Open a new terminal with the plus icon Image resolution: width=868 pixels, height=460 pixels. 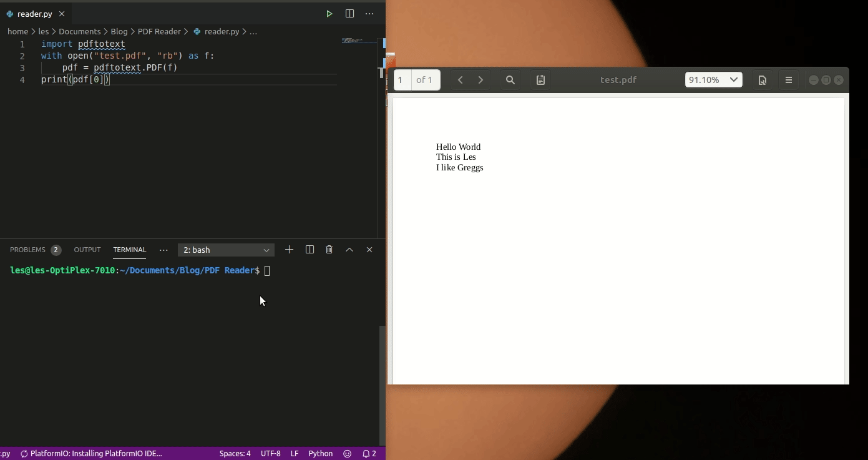(289, 250)
